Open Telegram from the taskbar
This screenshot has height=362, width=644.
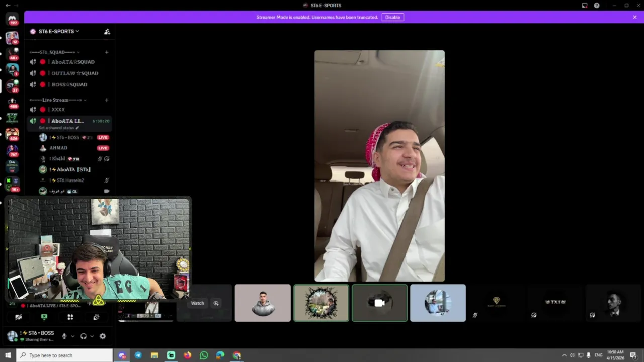(x=138, y=355)
